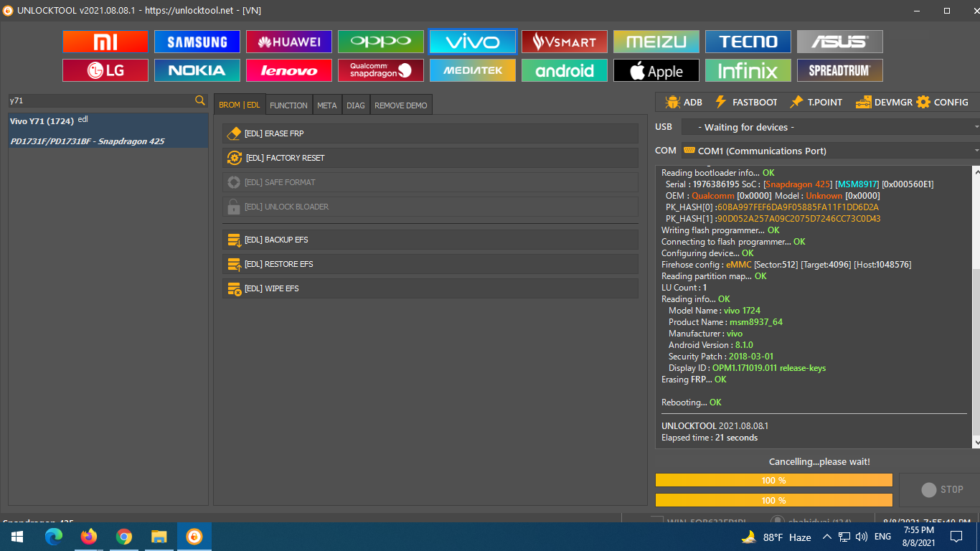Click the 'Model Name : vivo 1724' log line
The height and width of the screenshot is (551, 980).
click(715, 311)
